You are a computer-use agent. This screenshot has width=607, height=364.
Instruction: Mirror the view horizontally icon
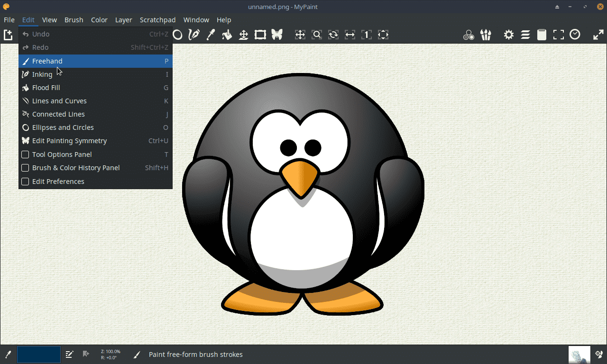tap(349, 34)
